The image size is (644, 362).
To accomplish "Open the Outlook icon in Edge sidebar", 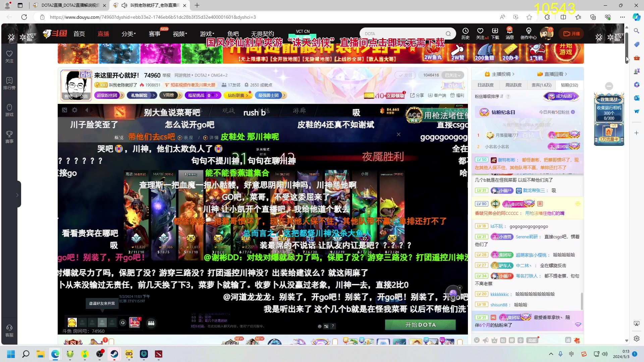I will (636, 98).
